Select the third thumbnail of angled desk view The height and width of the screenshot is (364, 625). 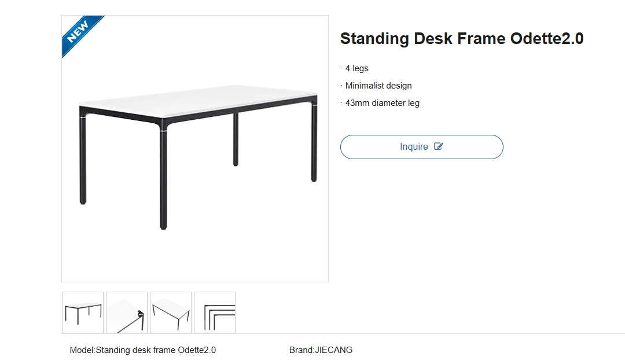point(171,312)
